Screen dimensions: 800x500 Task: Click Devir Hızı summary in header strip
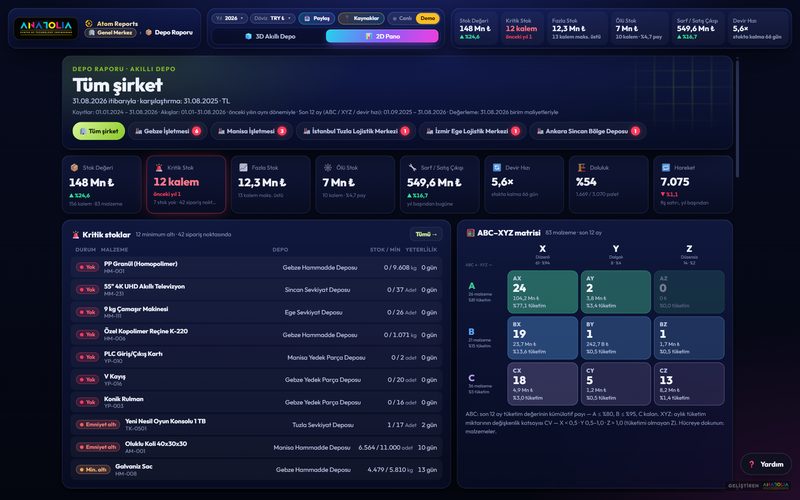tap(757, 29)
